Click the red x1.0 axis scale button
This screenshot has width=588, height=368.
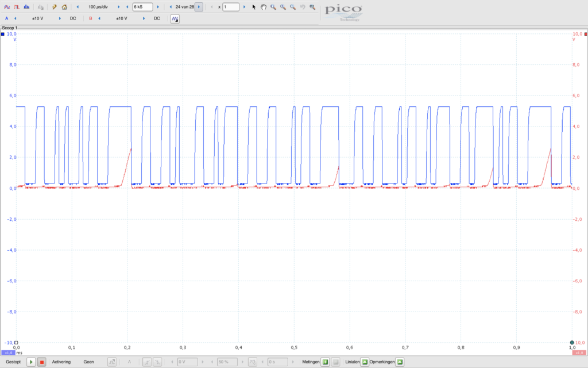(579, 353)
